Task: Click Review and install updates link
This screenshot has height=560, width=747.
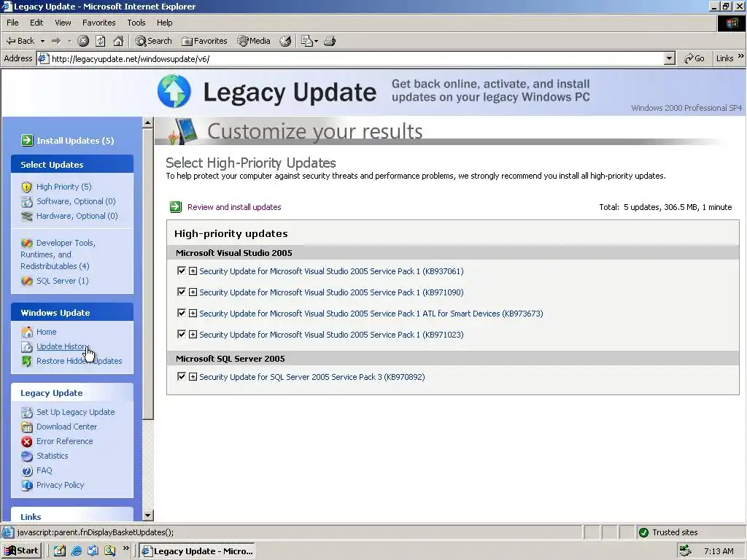Action: coord(234,207)
